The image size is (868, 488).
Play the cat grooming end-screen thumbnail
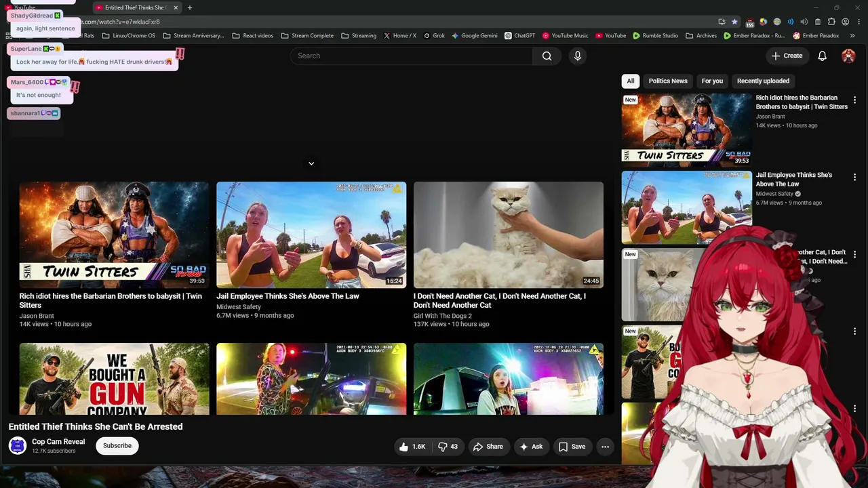click(x=509, y=235)
